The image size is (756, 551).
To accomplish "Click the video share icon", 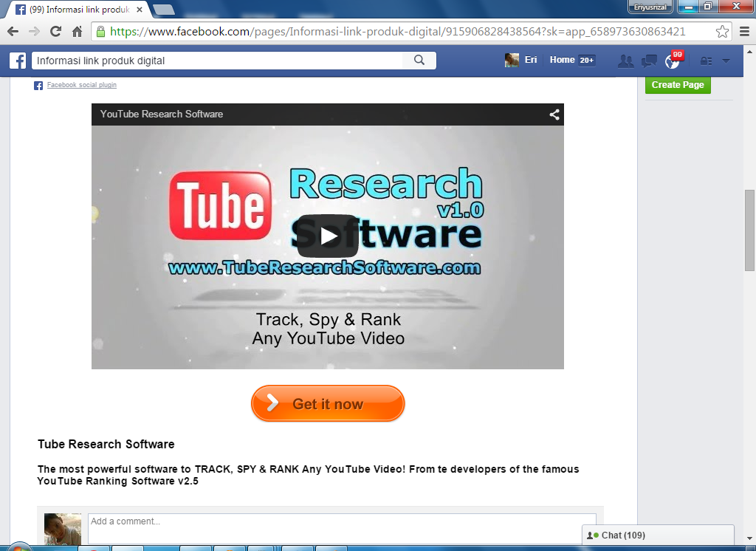I will pyautogui.click(x=554, y=114).
